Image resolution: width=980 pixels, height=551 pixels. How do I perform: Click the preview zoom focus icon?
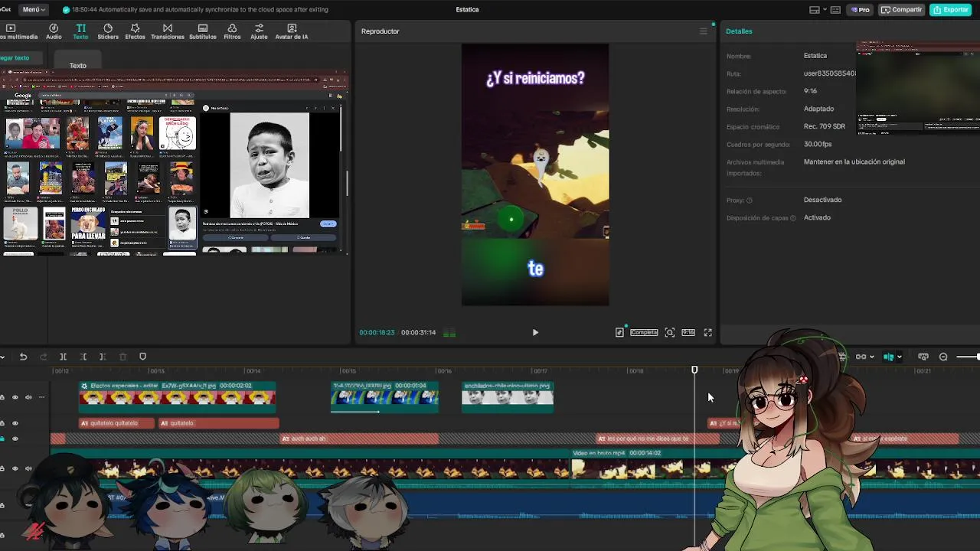coord(670,332)
